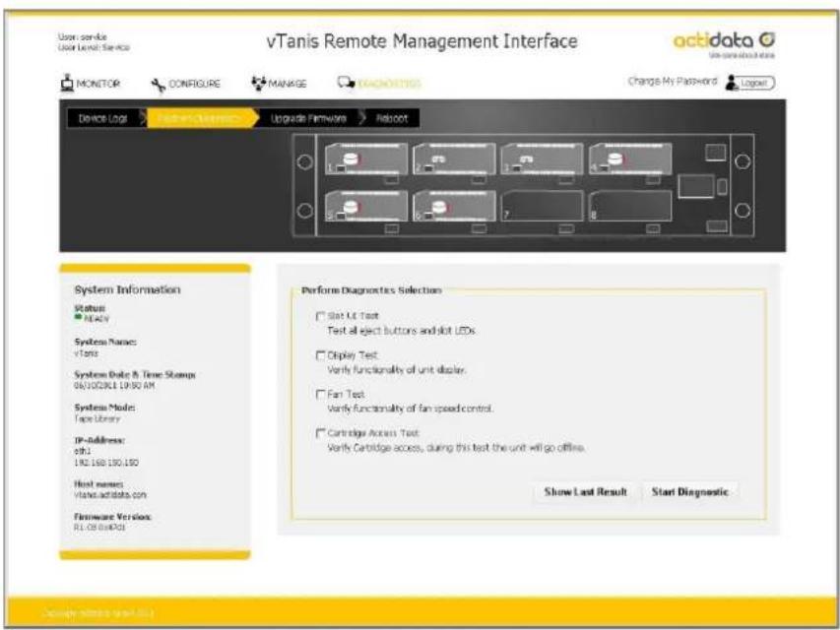This screenshot has width=840, height=630.
Task: Click the eject button under slot 4
Action: (653, 180)
